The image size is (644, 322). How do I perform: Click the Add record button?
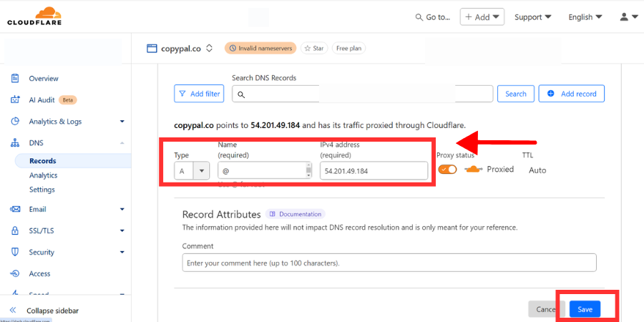[571, 94]
